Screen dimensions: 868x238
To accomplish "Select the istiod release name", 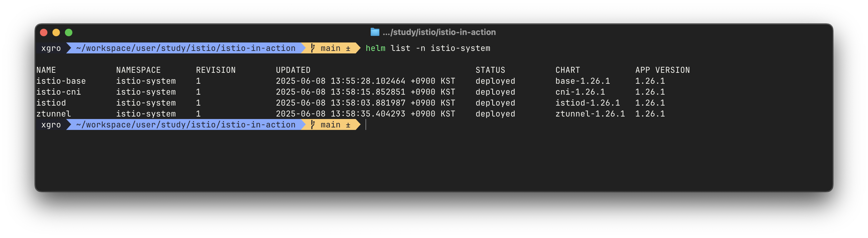I will click(x=51, y=103).
